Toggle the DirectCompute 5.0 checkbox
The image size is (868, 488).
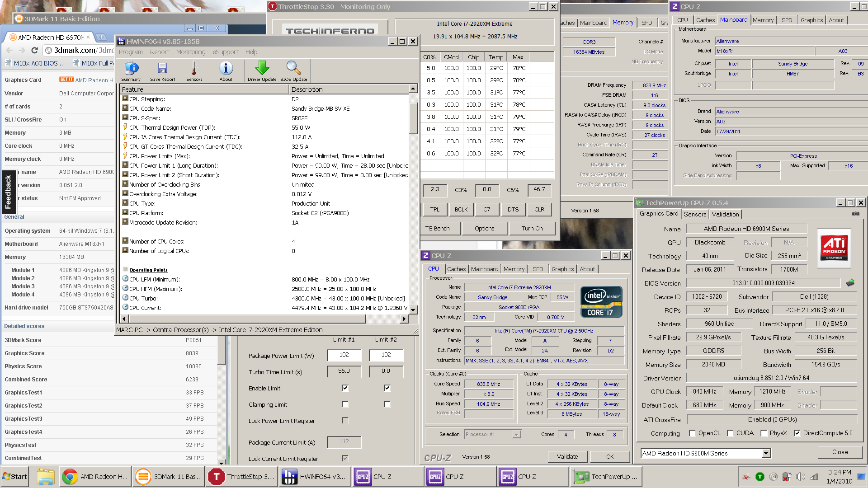click(797, 433)
